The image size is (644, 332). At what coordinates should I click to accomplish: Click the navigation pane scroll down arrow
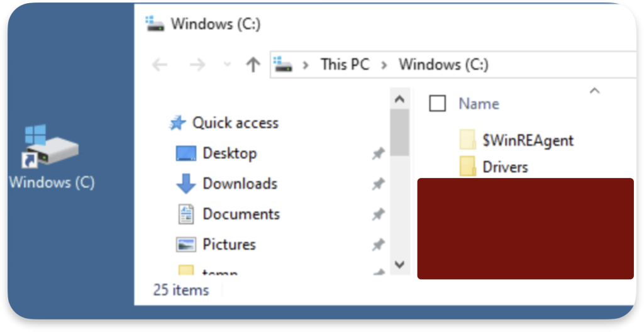399,265
